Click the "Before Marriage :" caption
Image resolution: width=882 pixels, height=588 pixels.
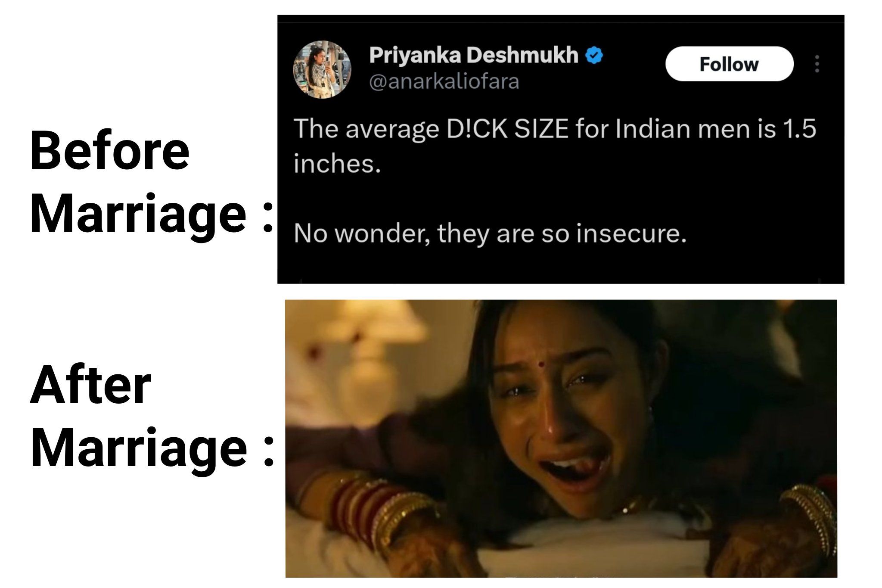[152, 182]
